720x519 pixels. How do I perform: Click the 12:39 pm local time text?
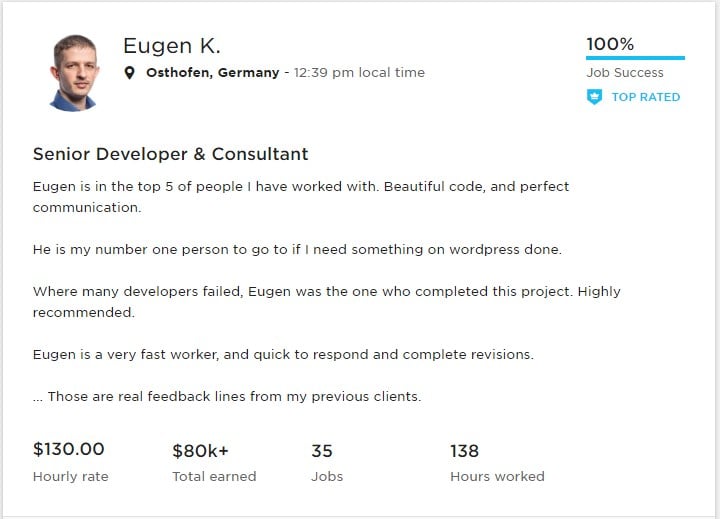pos(359,73)
